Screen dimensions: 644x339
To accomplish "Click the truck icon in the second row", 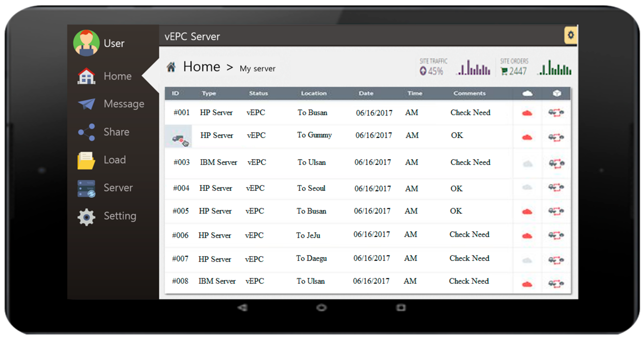I will click(x=180, y=140).
